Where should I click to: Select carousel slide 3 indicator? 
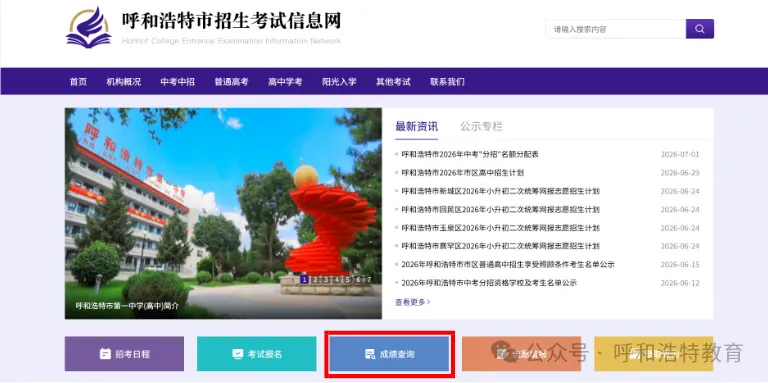326,280
